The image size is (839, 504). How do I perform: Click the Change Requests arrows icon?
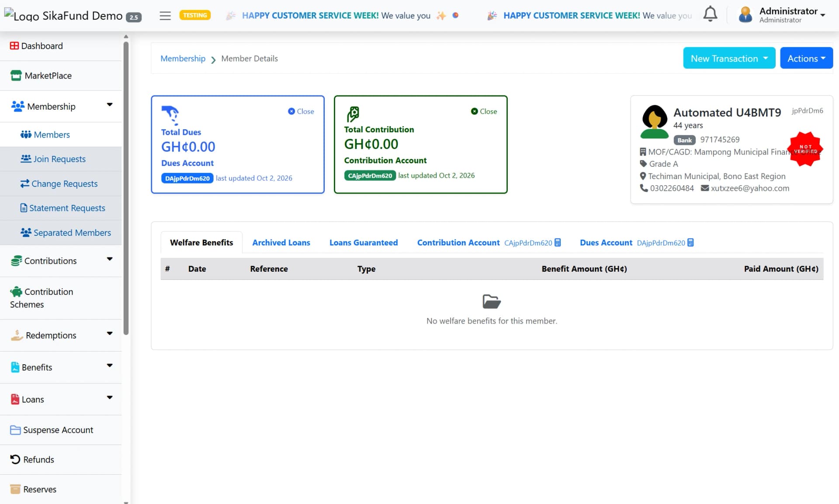click(25, 183)
